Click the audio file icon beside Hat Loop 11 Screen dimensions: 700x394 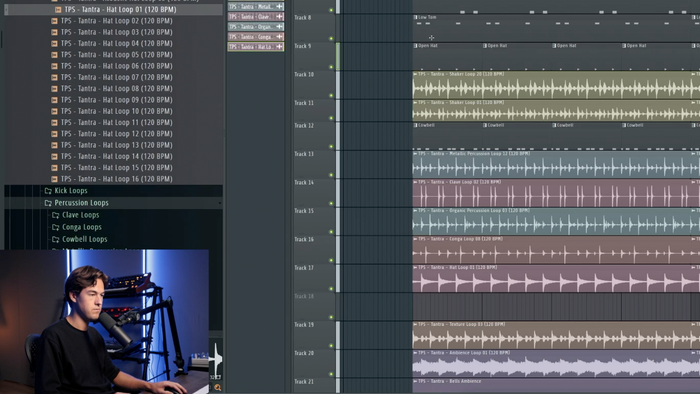54,123
